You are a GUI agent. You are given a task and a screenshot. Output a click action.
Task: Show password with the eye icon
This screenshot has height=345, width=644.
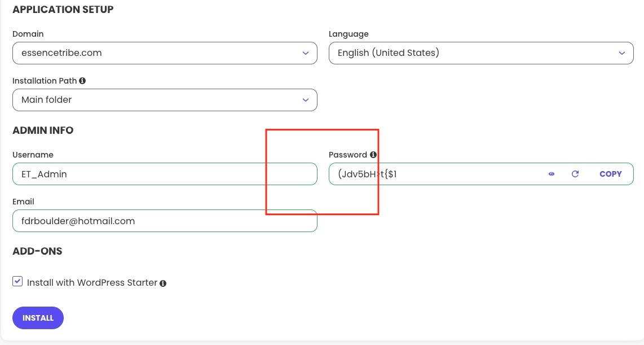click(552, 174)
